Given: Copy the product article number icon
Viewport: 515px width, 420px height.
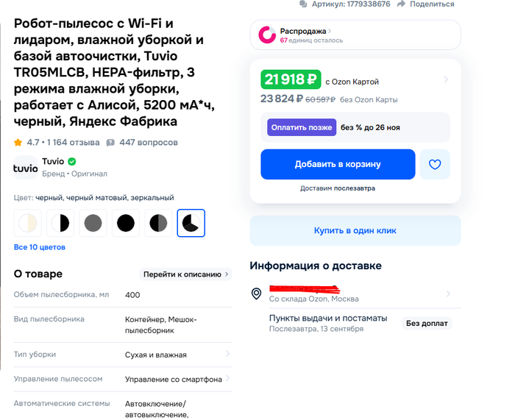Looking at the screenshot, I should (303, 4).
